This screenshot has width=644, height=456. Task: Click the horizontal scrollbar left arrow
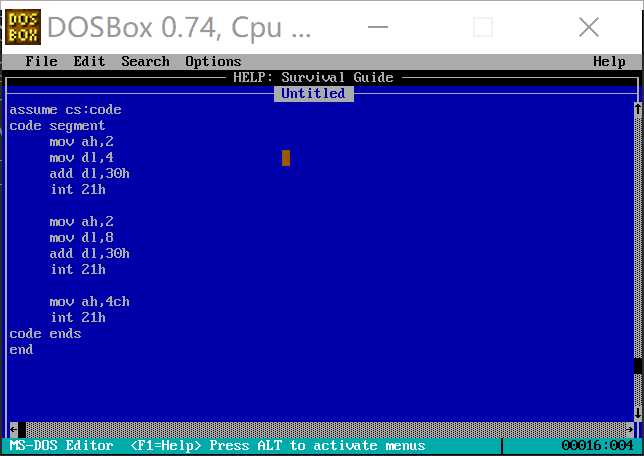point(14,429)
